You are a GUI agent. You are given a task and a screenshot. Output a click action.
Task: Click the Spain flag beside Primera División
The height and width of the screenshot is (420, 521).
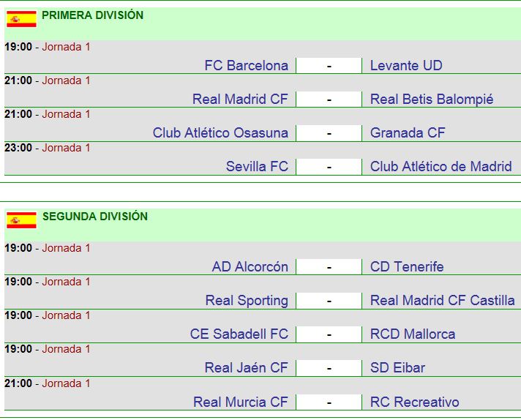(22, 19)
